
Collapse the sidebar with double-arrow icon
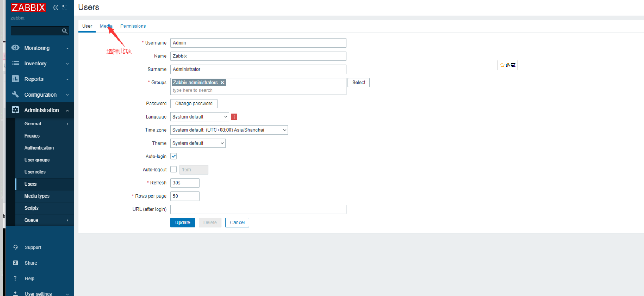coord(55,7)
